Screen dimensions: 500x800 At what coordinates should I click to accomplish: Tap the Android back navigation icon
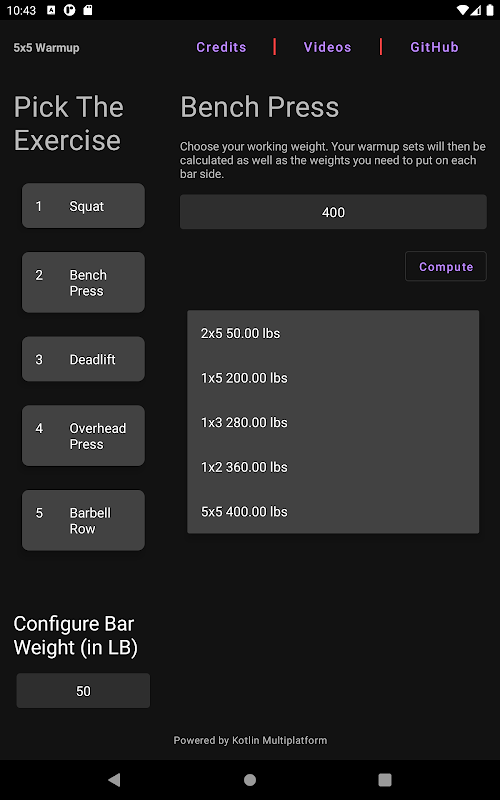pyautogui.click(x=114, y=779)
